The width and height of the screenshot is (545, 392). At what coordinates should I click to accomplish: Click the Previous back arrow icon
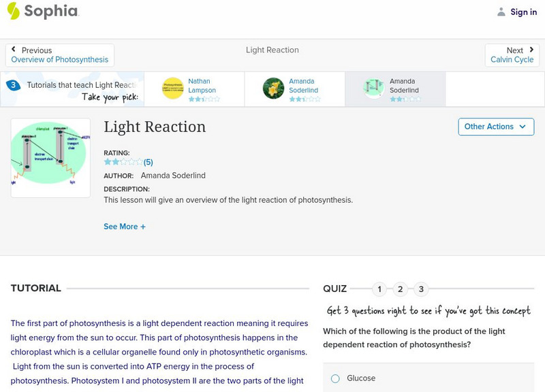[x=15, y=50]
